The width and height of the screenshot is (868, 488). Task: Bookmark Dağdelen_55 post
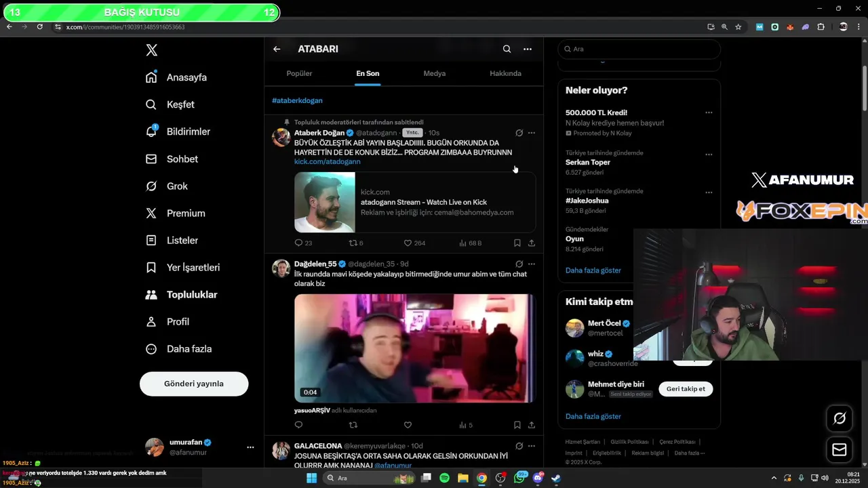click(x=517, y=425)
